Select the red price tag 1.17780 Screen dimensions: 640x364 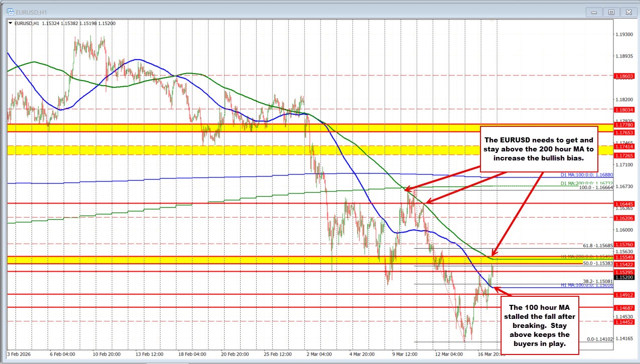pyautogui.click(x=624, y=124)
